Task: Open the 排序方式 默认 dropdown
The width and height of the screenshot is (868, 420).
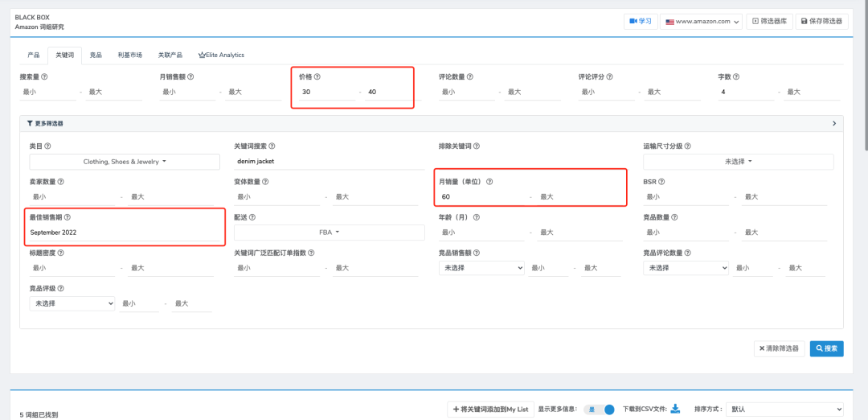Action: (x=784, y=410)
